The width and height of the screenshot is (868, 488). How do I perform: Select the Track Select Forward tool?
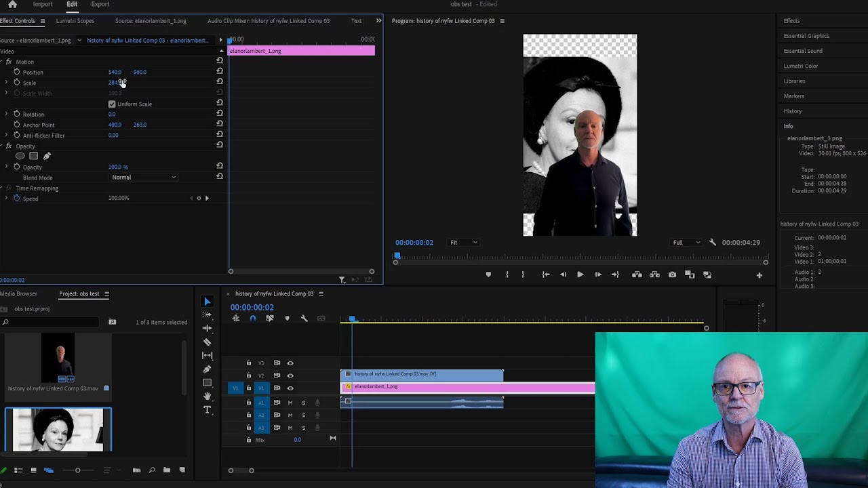[208, 315]
